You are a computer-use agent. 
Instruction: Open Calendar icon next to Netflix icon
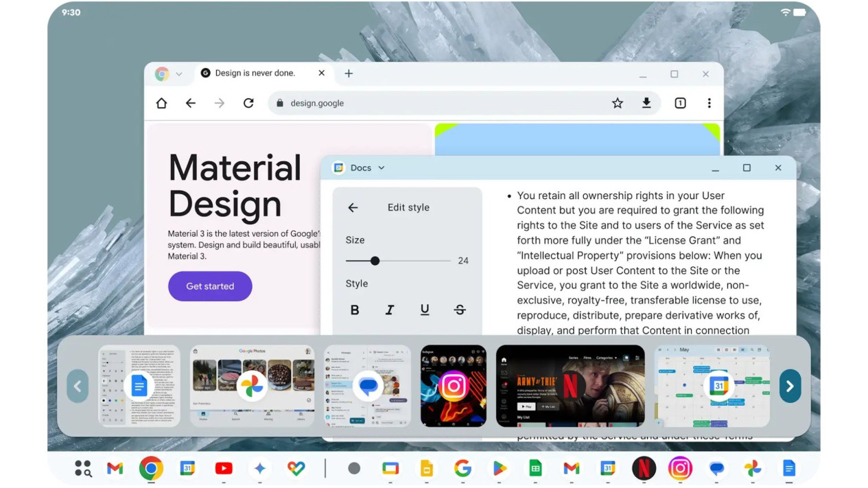607,469
